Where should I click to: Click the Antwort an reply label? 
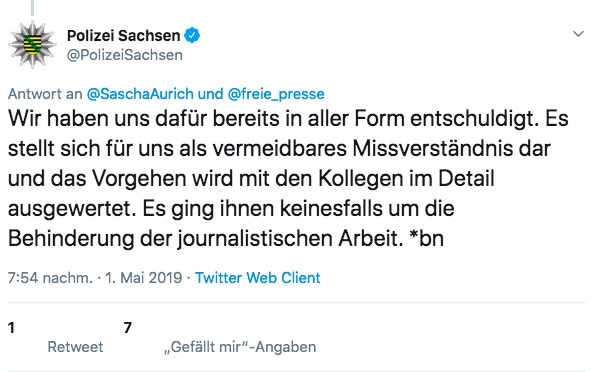point(45,94)
